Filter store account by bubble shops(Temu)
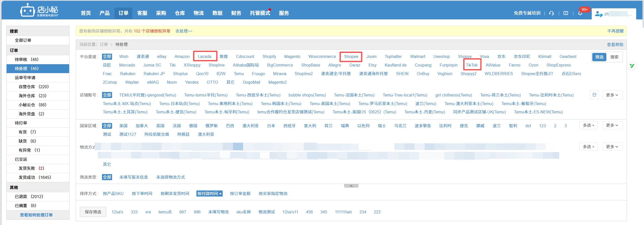The width and height of the screenshot is (644, 225). click(307, 95)
